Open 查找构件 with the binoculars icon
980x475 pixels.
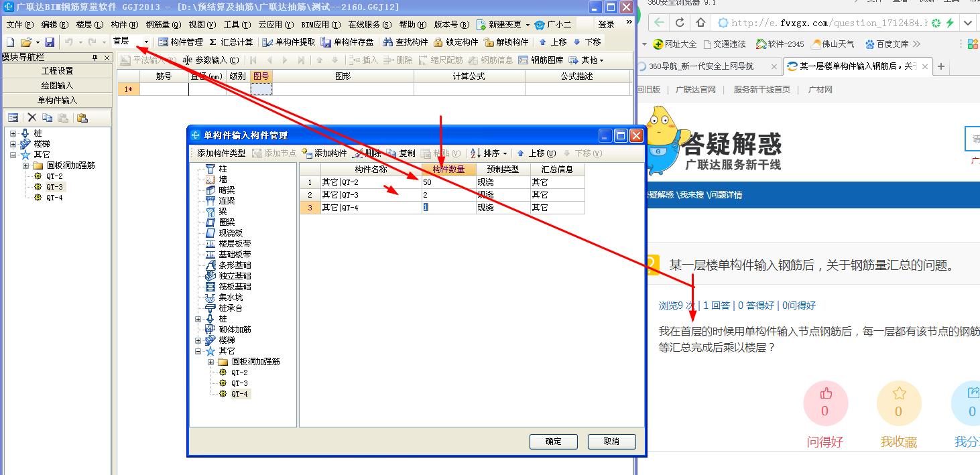point(406,42)
